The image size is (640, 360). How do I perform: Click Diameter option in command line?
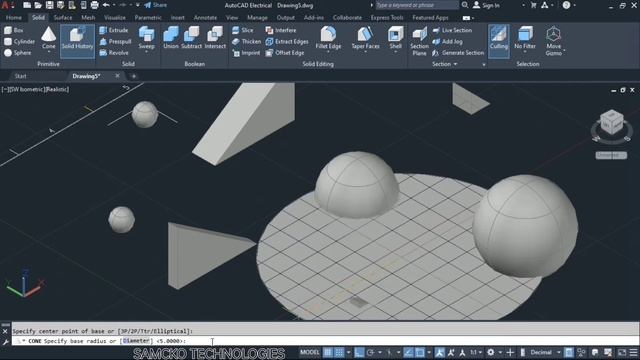(136, 341)
